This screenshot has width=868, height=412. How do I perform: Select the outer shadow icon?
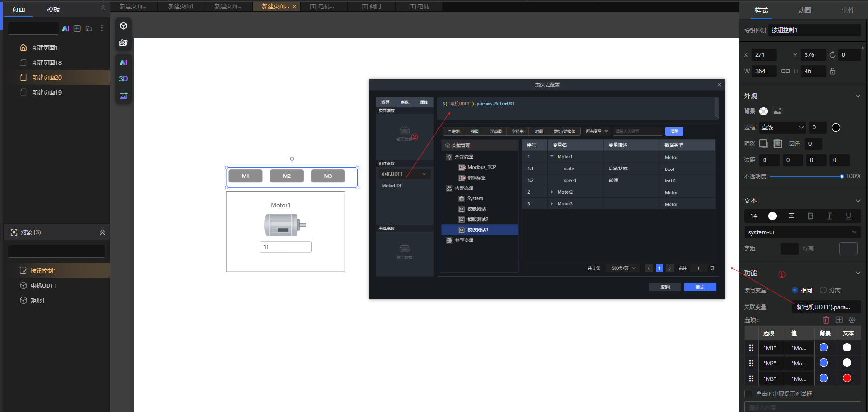point(764,143)
